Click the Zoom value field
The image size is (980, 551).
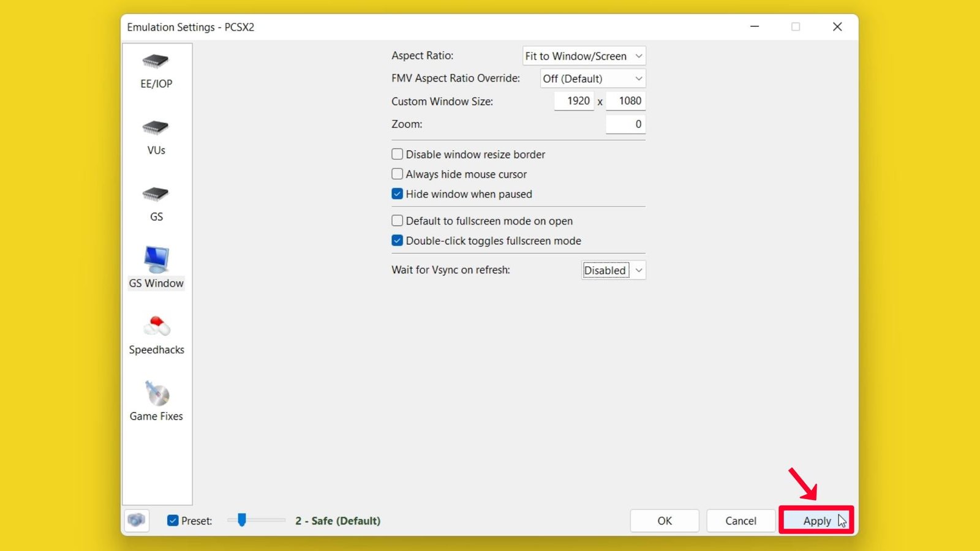tap(626, 124)
